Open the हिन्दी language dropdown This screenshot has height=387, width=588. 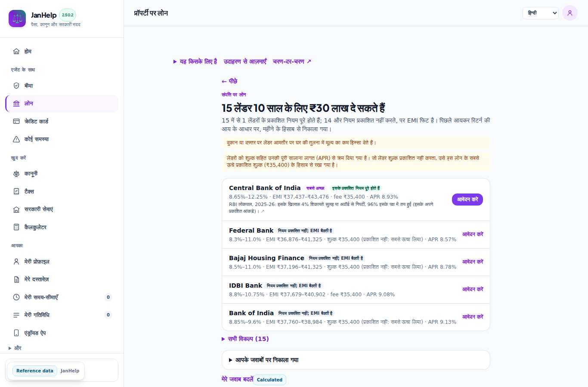tap(541, 13)
